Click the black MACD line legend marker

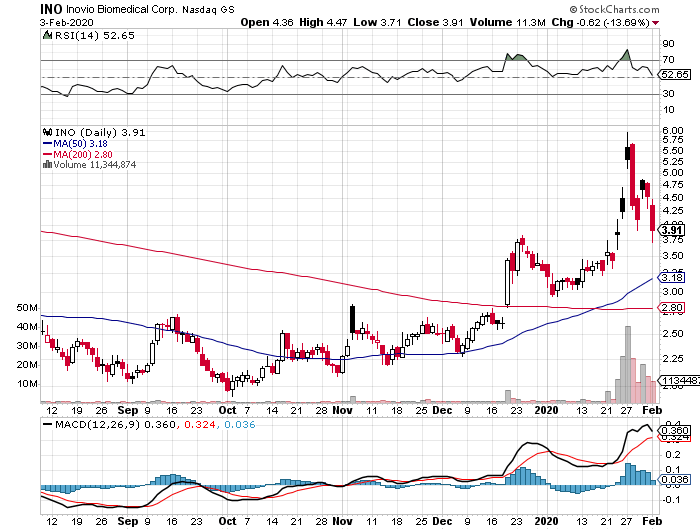click(47, 424)
